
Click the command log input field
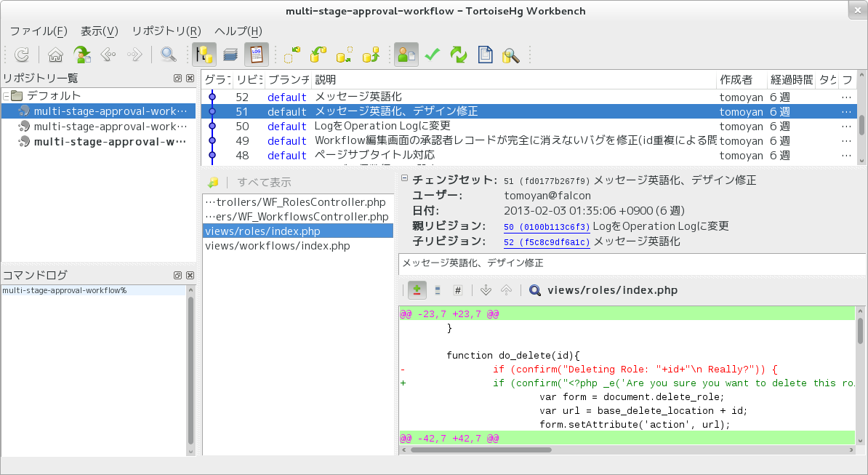[94, 291]
